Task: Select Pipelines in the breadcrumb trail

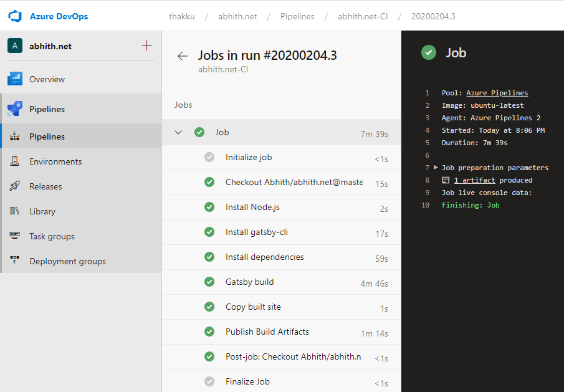Action: [x=297, y=16]
